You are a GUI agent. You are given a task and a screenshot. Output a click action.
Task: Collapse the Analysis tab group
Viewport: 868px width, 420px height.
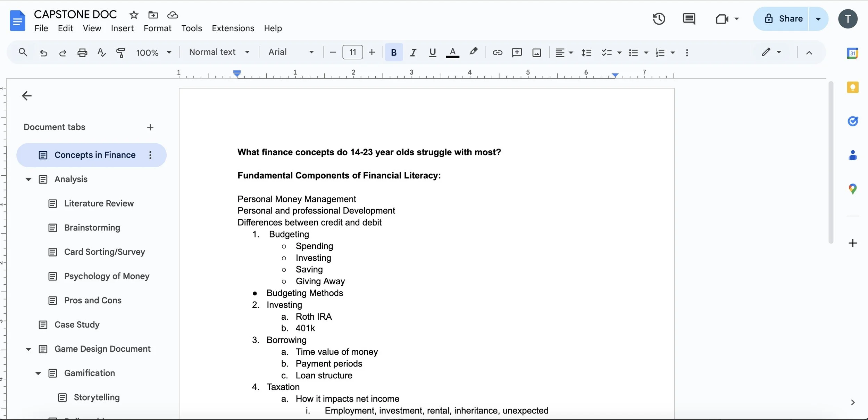pos(28,179)
